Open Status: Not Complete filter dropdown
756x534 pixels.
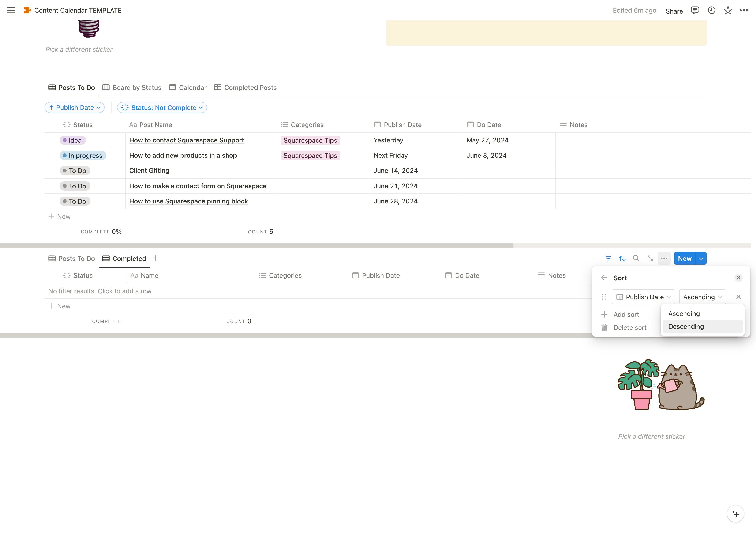[x=162, y=108]
